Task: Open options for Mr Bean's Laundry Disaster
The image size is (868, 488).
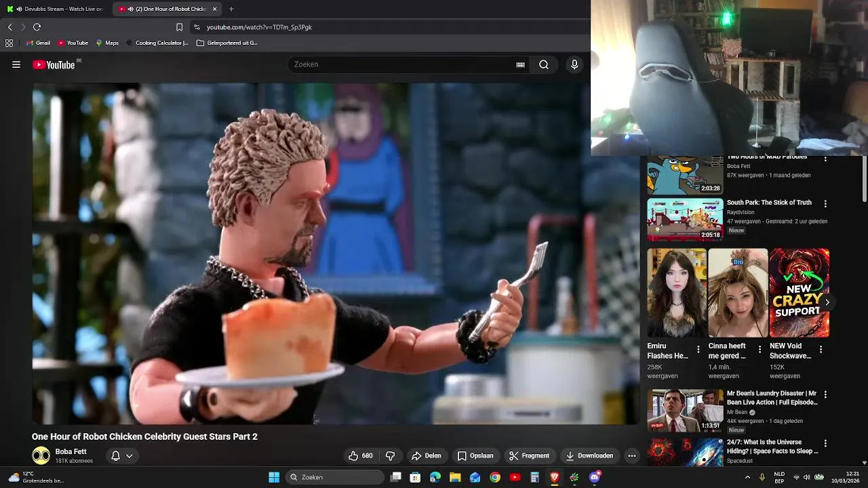Action: click(825, 394)
